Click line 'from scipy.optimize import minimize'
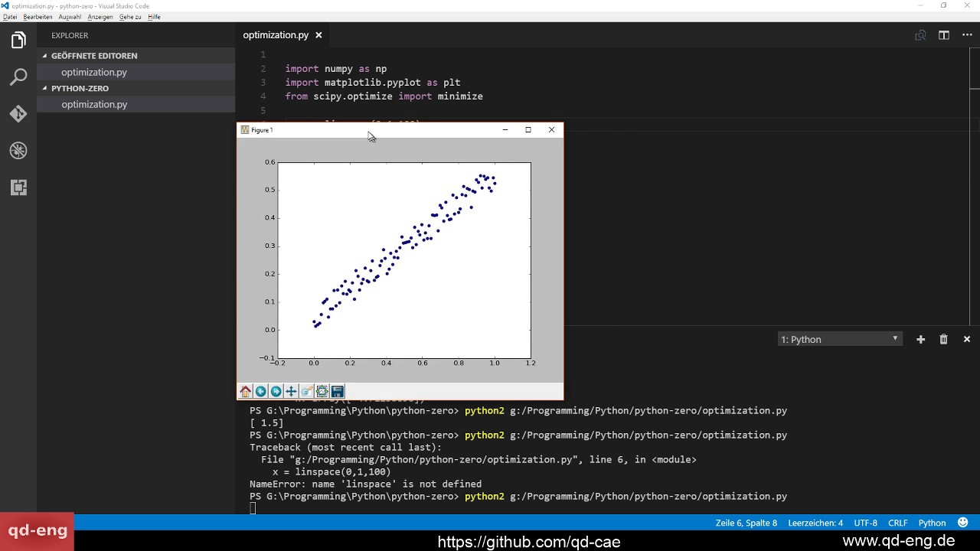This screenshot has height=551, width=980. point(384,96)
